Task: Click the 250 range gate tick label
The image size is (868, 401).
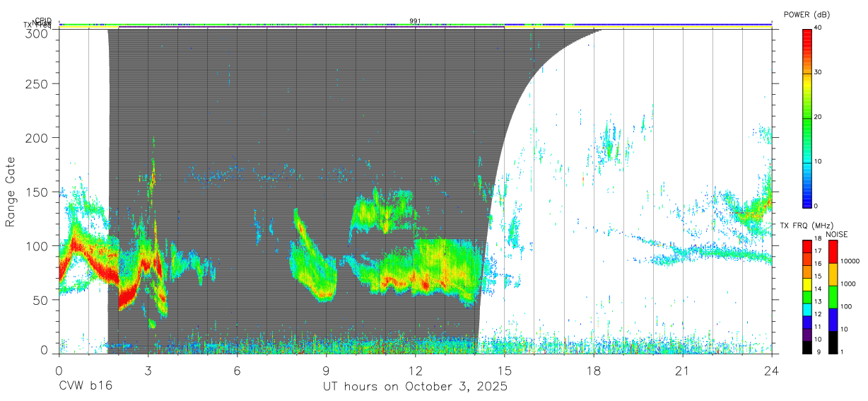Action: pos(37,83)
